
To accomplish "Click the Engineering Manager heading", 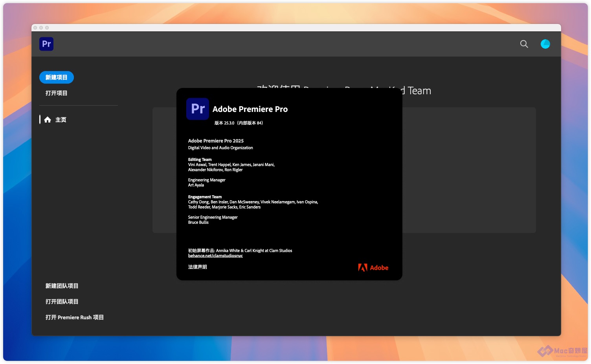I will tap(207, 180).
